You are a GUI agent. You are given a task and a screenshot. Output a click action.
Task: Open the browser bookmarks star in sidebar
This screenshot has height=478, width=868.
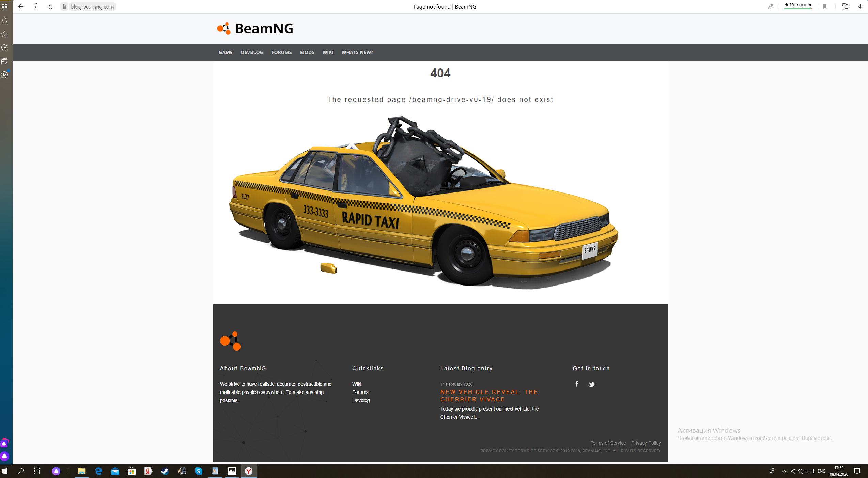4,34
